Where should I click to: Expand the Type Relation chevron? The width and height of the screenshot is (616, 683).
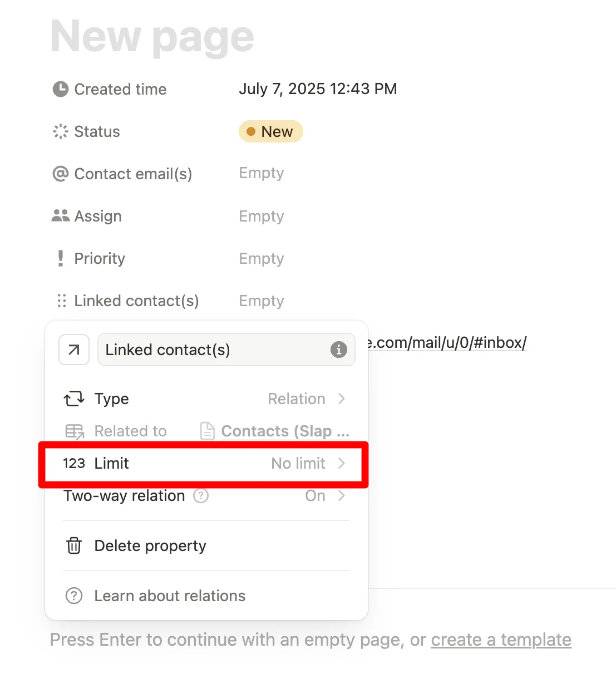click(342, 399)
